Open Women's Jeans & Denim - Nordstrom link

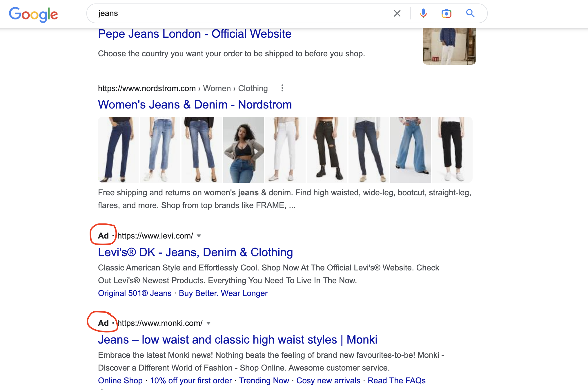(x=195, y=104)
